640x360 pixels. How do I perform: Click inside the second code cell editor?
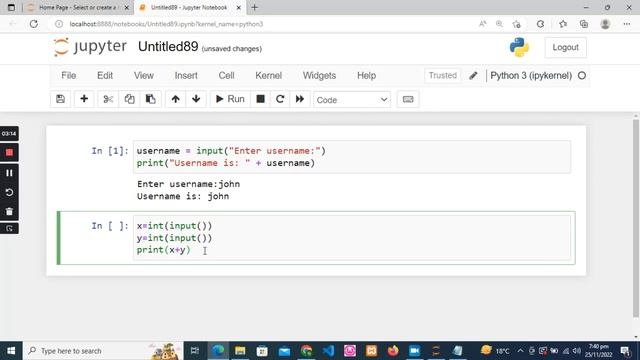pyautogui.click(x=352, y=238)
